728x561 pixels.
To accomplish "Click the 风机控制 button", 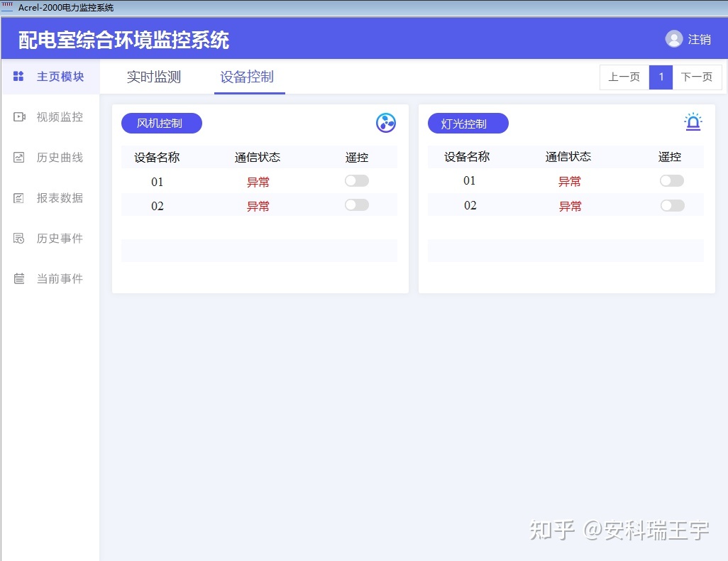I will tap(161, 123).
